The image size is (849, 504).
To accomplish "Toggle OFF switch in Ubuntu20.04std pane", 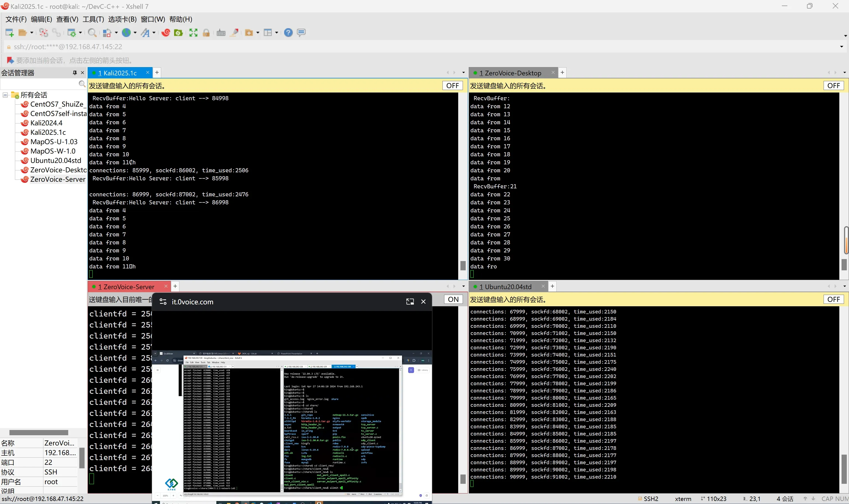I will (833, 299).
